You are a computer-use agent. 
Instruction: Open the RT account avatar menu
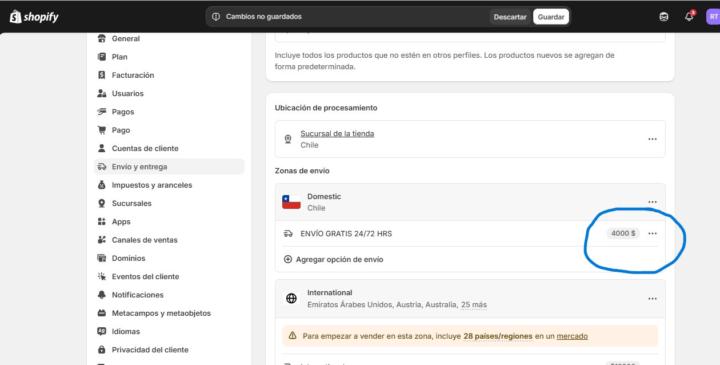tap(713, 17)
